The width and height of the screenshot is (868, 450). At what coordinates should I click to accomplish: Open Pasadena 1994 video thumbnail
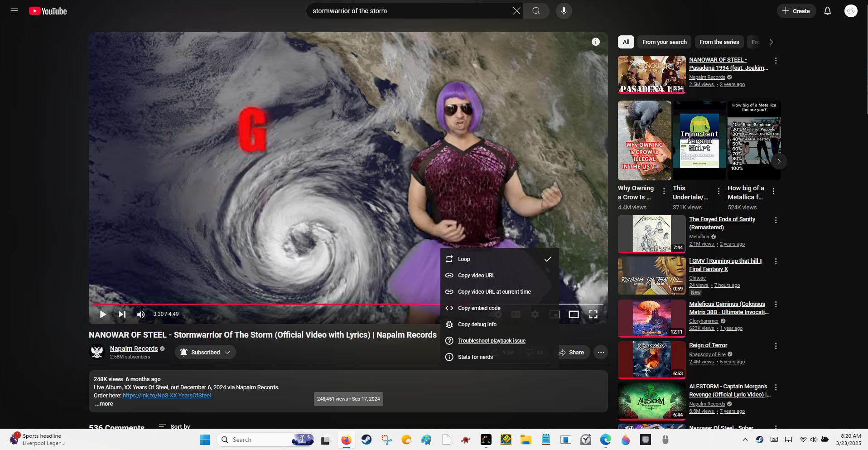click(651, 74)
